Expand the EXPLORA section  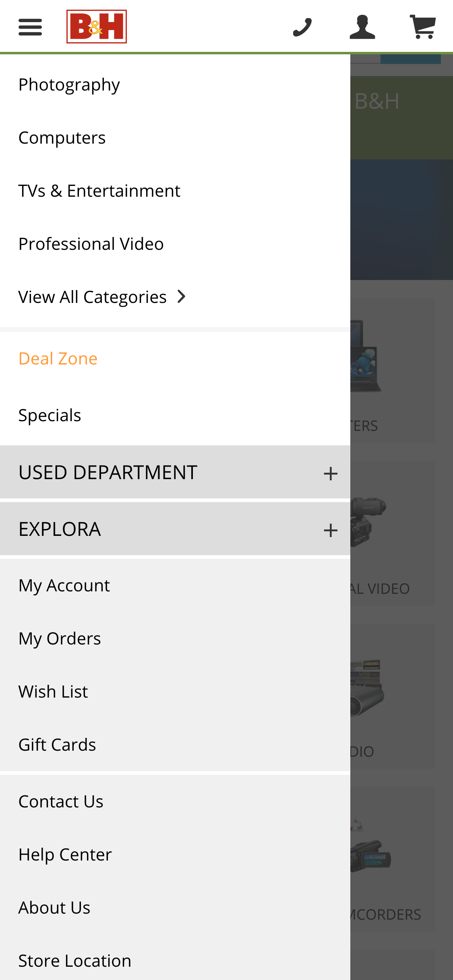click(173, 529)
